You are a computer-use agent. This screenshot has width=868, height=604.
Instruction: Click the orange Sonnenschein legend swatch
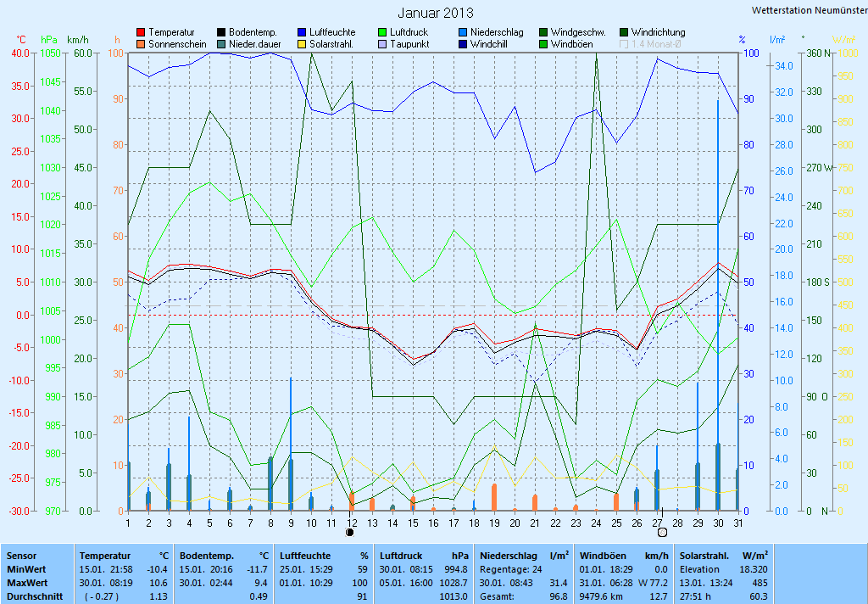(x=141, y=44)
